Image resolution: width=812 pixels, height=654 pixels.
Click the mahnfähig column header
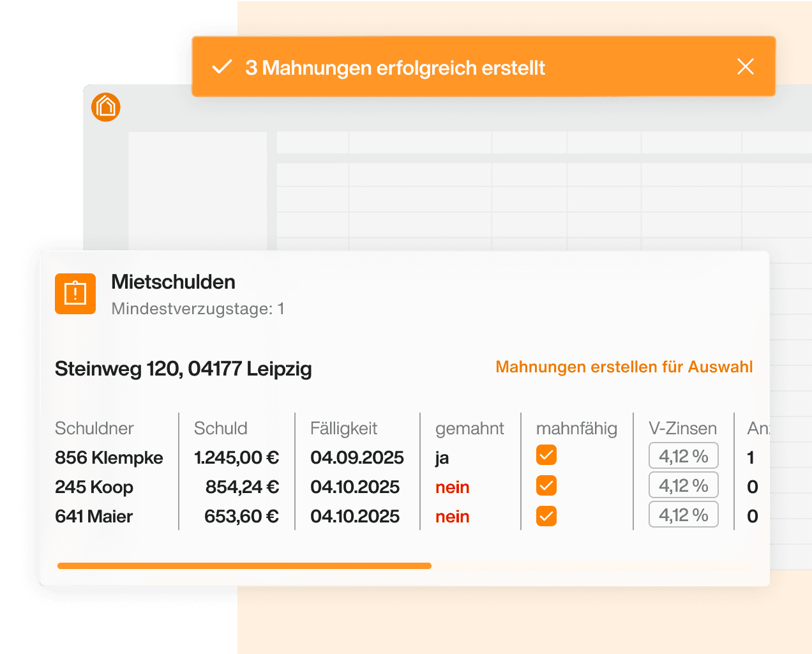(576, 429)
